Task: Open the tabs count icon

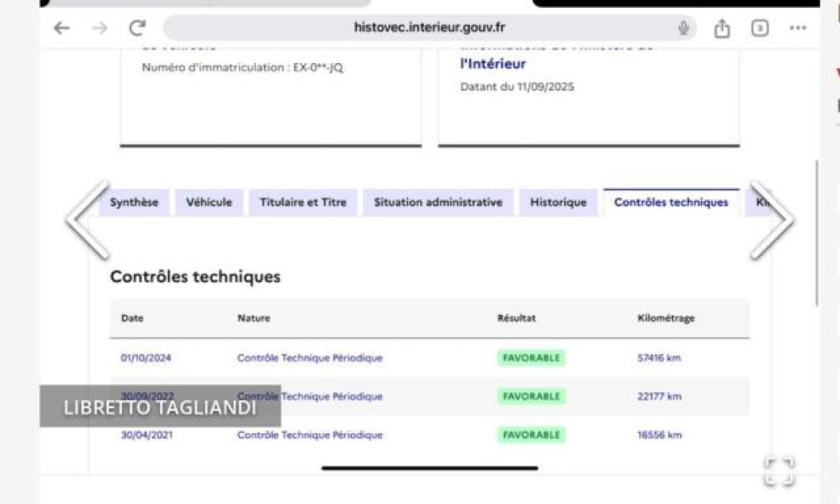Action: (x=760, y=28)
